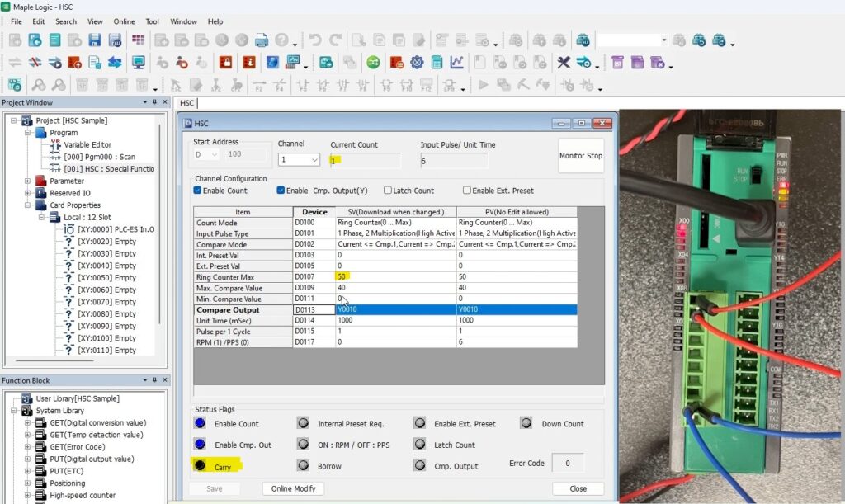Open the Online menu
This screenshot has height=504, width=845.
tap(124, 21)
